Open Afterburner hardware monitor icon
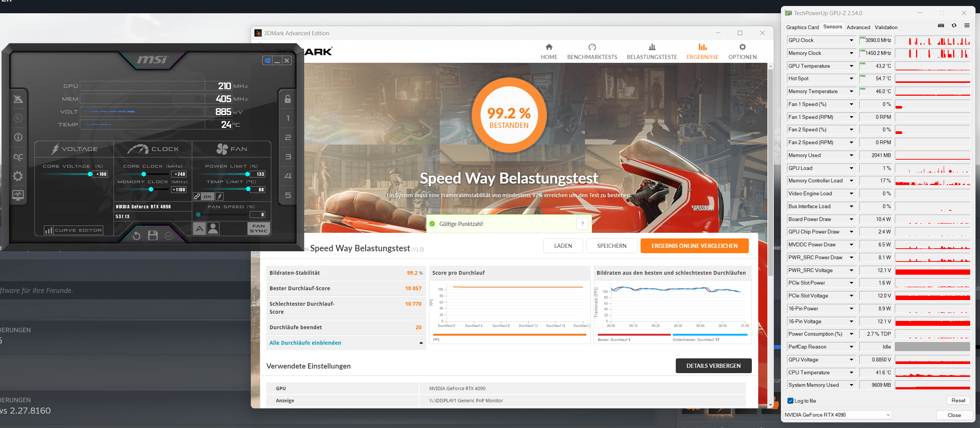 [x=18, y=196]
